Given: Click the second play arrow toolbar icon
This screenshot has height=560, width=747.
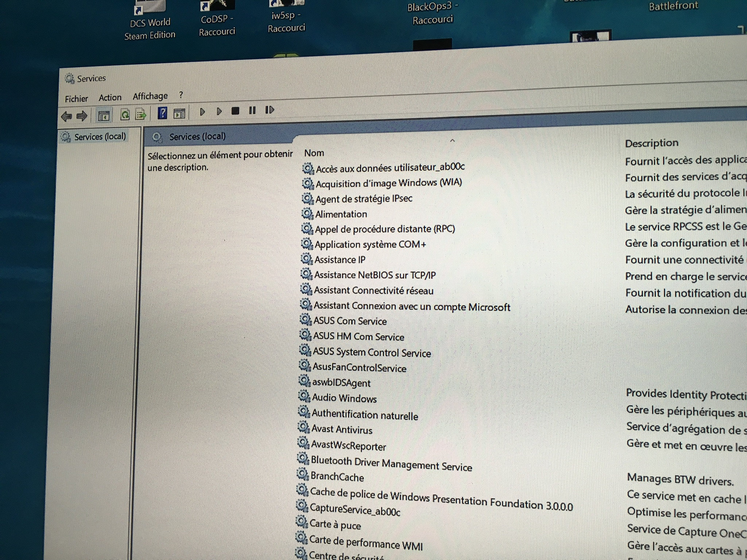Looking at the screenshot, I should pyautogui.click(x=219, y=111).
